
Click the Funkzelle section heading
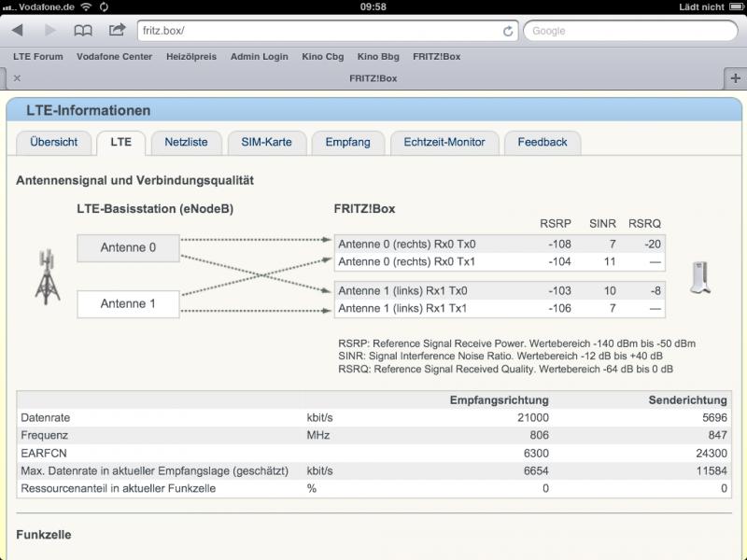pos(44,535)
